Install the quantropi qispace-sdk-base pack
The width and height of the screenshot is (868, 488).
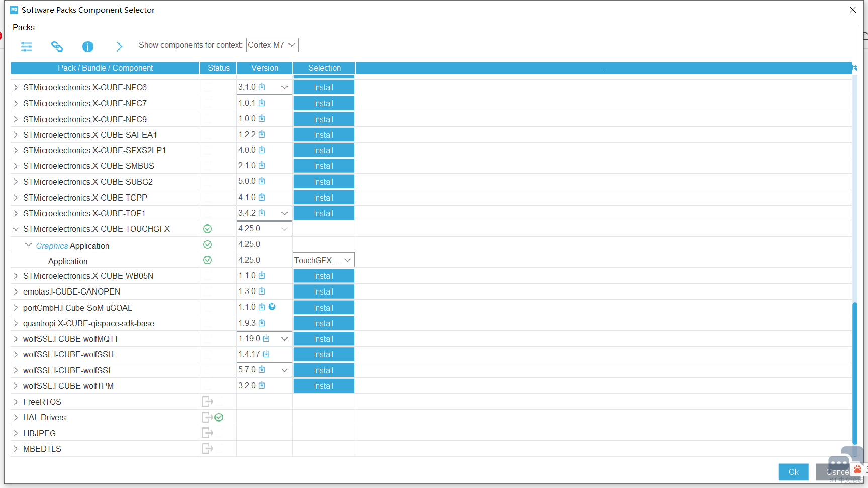click(324, 323)
